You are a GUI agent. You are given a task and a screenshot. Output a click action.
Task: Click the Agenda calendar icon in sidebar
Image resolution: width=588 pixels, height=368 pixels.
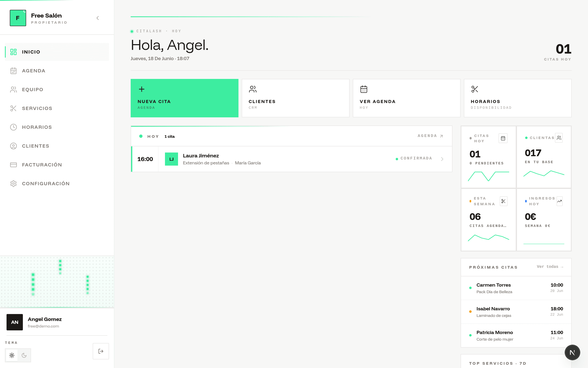click(x=13, y=71)
